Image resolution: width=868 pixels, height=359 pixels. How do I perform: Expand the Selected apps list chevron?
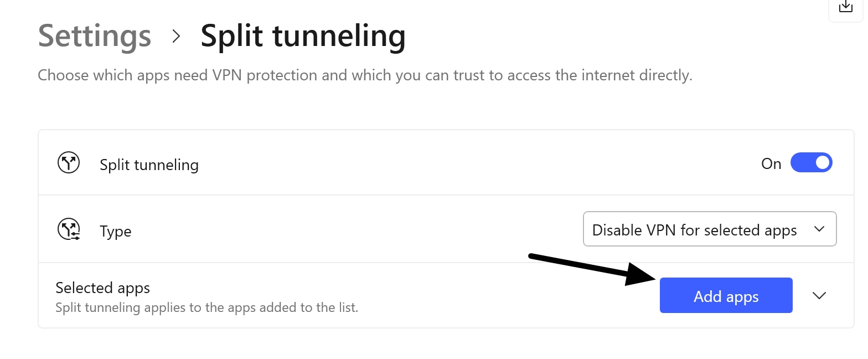(819, 295)
